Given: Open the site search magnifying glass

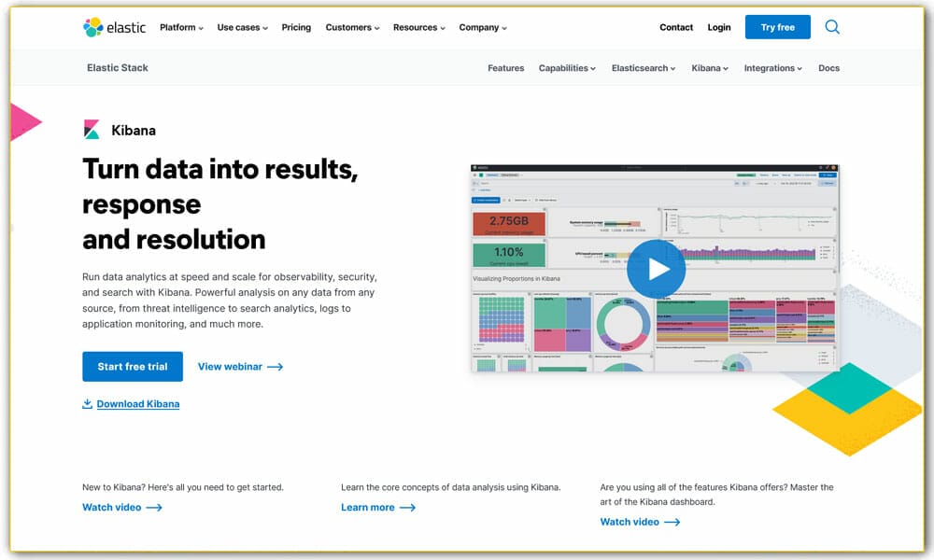Looking at the screenshot, I should tap(831, 27).
